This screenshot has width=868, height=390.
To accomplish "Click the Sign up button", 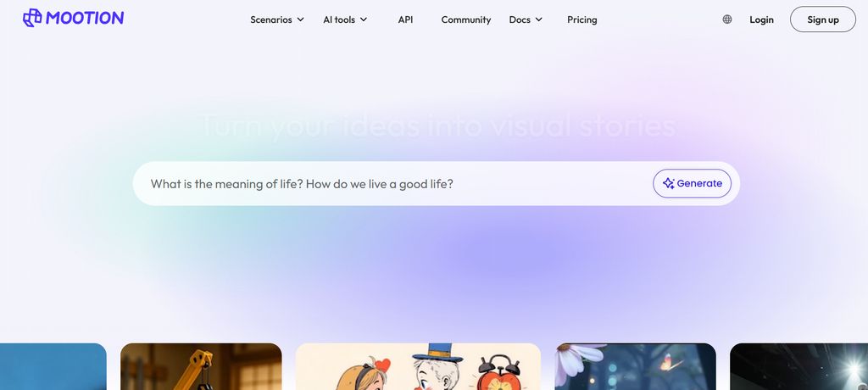I will 822,19.
